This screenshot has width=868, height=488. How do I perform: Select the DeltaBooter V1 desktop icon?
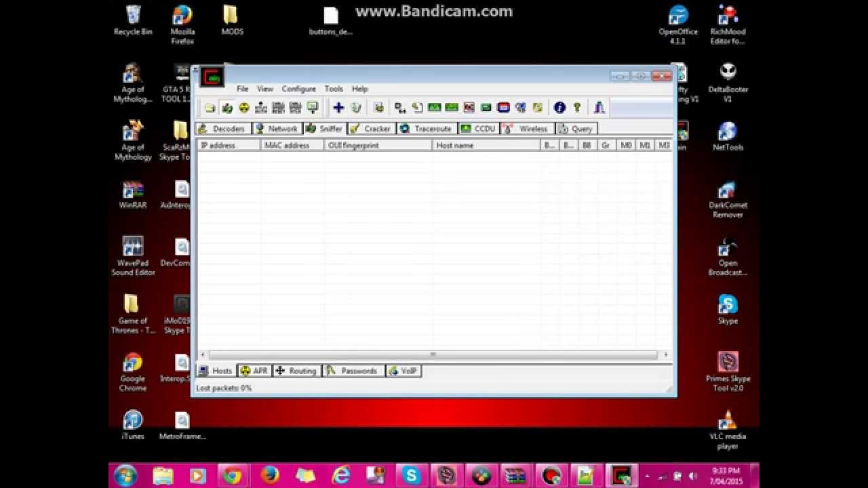point(728,83)
